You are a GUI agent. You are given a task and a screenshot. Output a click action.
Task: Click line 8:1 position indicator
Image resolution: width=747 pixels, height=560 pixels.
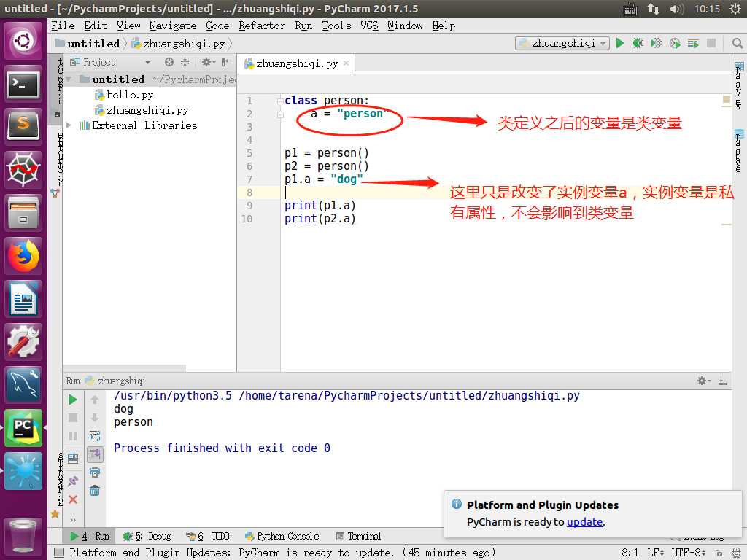pyautogui.click(x=630, y=553)
